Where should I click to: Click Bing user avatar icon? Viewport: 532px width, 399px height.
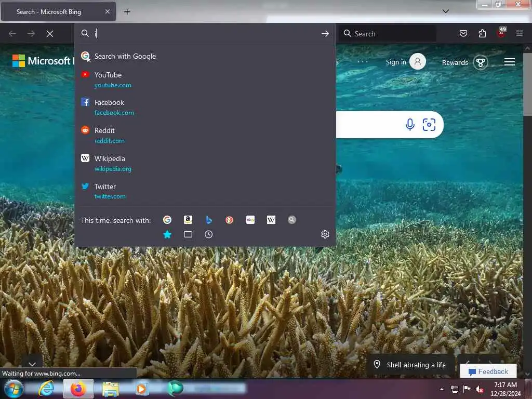tap(418, 61)
